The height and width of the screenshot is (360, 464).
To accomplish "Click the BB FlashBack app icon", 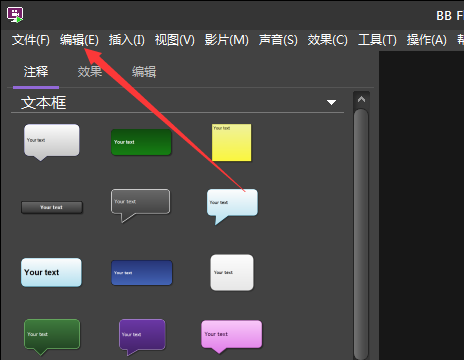I will tap(15, 15).
